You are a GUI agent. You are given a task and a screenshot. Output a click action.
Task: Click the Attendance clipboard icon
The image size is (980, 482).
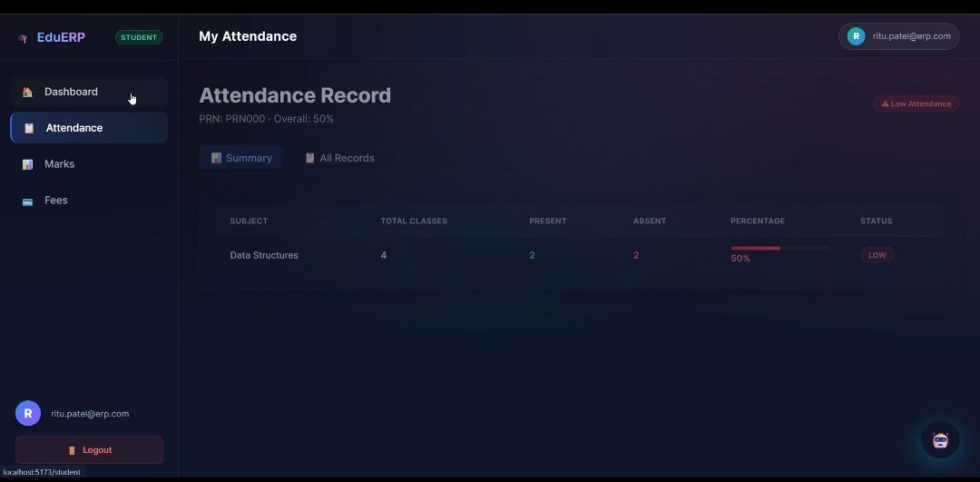[29, 128]
